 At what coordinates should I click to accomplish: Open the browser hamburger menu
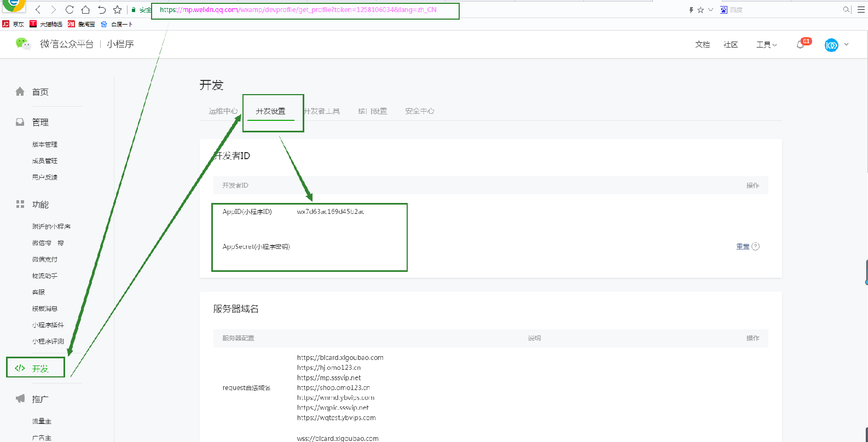(x=861, y=10)
